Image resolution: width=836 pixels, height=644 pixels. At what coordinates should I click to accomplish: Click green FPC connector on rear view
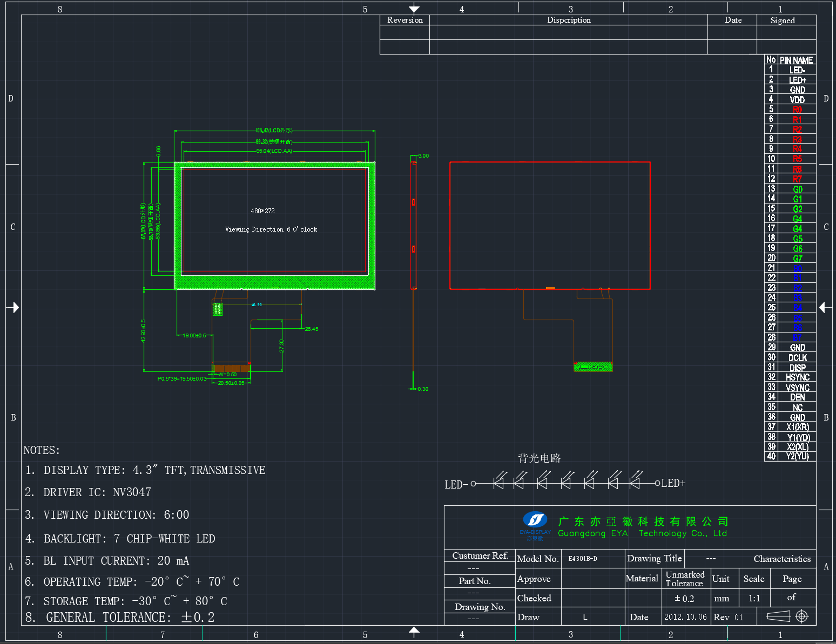(593, 367)
